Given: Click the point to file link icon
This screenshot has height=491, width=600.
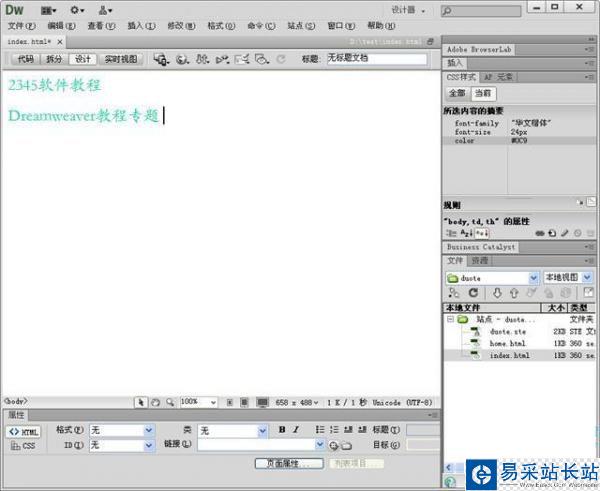Looking at the screenshot, I should click(x=333, y=445).
